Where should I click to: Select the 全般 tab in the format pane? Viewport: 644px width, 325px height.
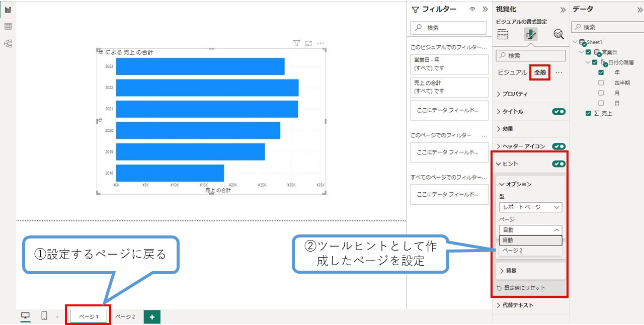(540, 72)
